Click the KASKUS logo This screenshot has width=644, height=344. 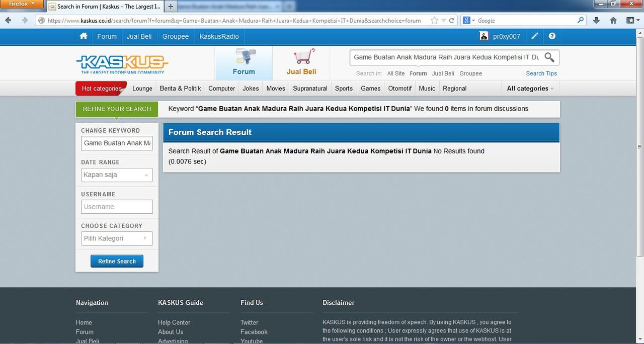pyautogui.click(x=122, y=64)
